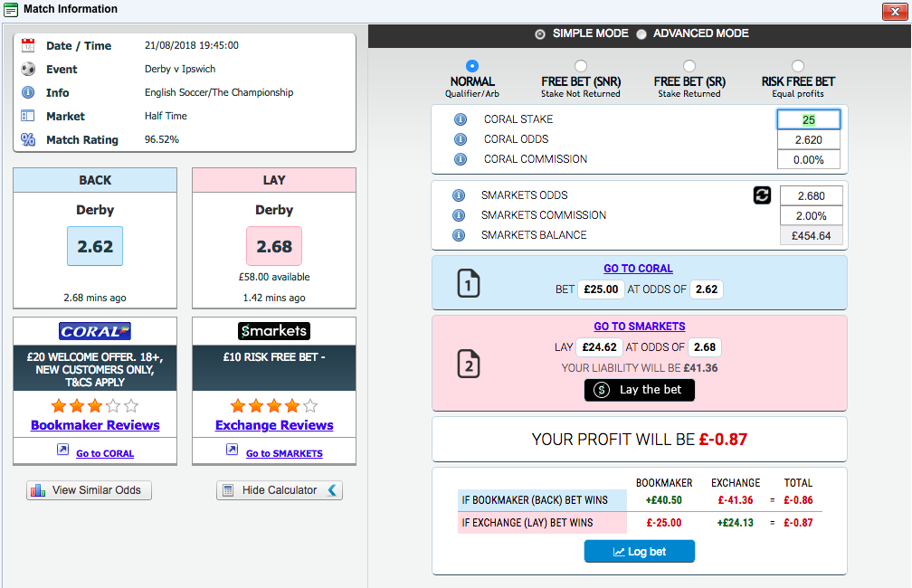Click the +£24.13 exchange win value
The height and width of the screenshot is (588, 912).
[x=736, y=523]
